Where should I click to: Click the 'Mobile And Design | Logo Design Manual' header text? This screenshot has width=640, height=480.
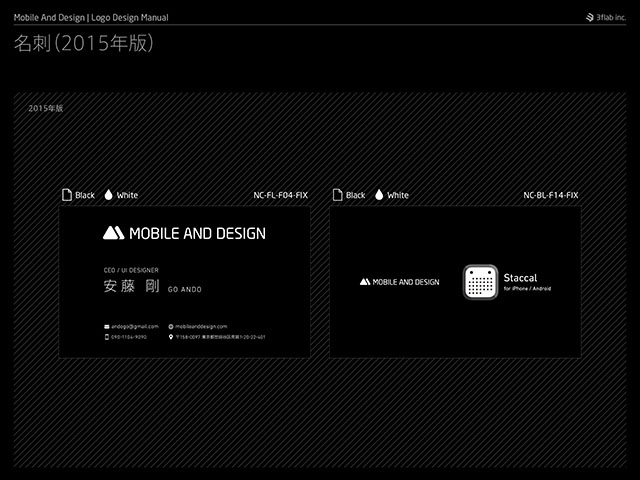point(91,18)
